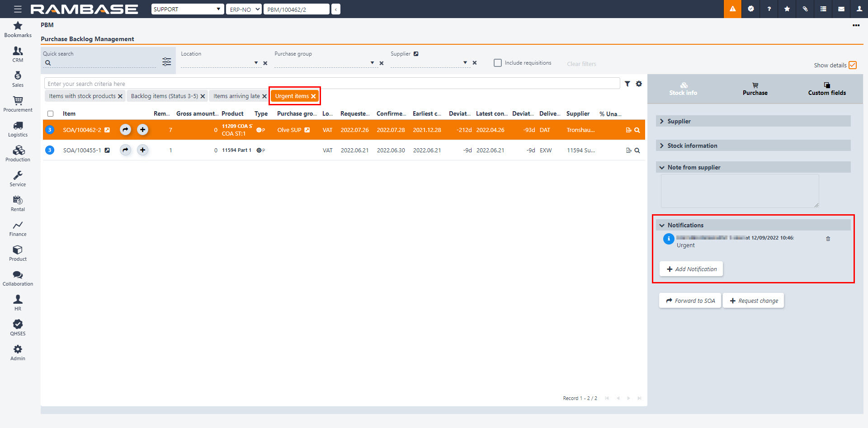Viewport: 868px width, 428px height.
Task: Click the Add Notification button
Action: 691,269
